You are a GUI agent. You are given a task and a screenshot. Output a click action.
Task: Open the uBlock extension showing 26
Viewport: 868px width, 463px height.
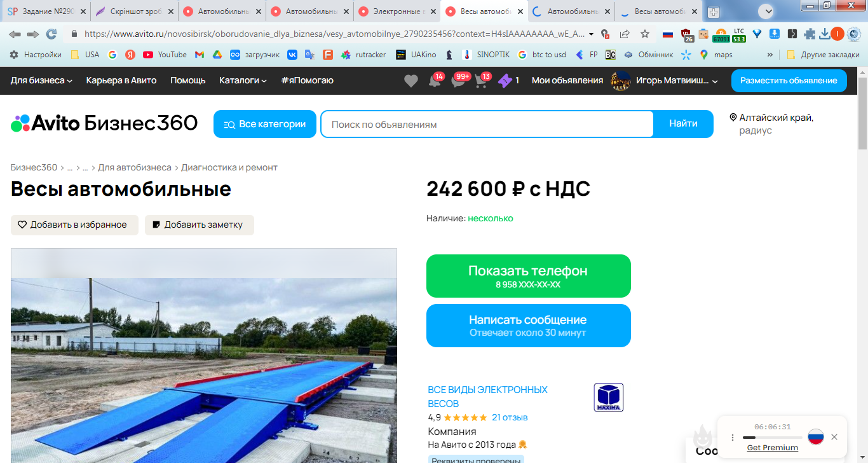(x=686, y=34)
